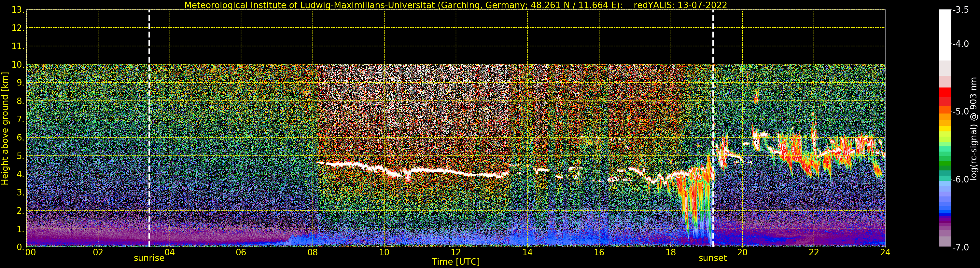This screenshot has width=980, height=268.
Task: Click the sunset dashed vertical line
Action: (713, 128)
